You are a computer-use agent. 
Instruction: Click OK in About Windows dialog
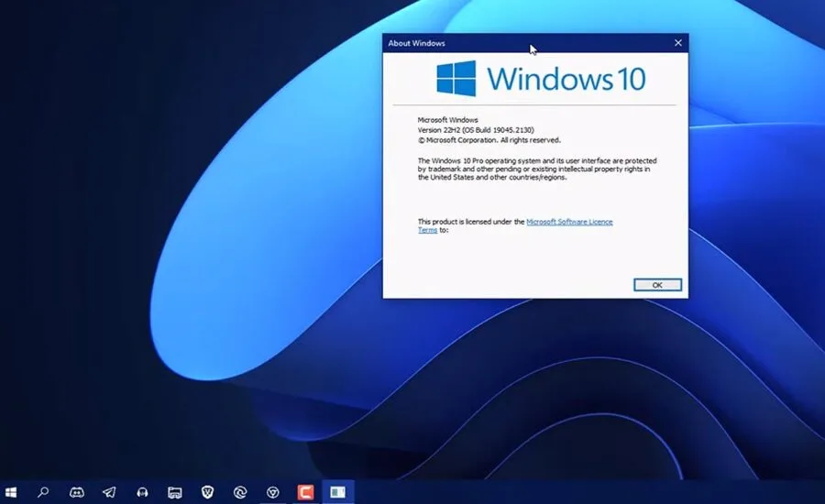(x=657, y=285)
